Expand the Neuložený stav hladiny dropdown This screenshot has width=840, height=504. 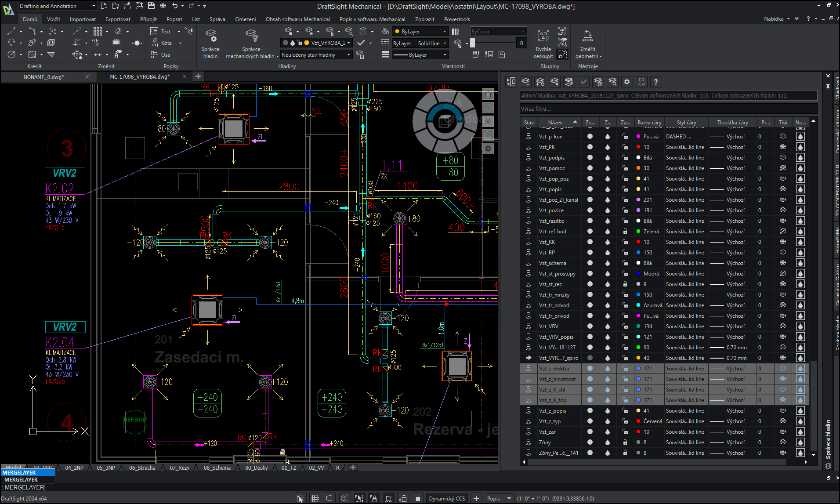point(348,55)
